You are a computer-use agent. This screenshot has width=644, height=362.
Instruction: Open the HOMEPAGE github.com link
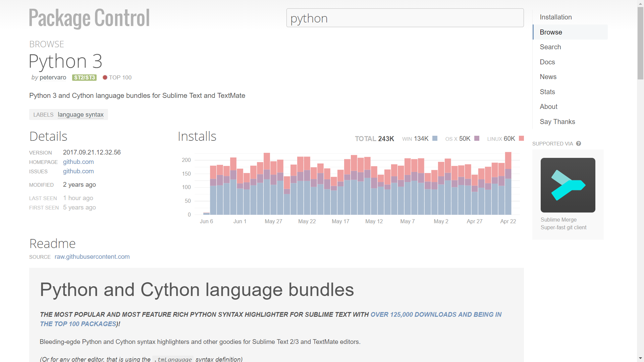78,162
